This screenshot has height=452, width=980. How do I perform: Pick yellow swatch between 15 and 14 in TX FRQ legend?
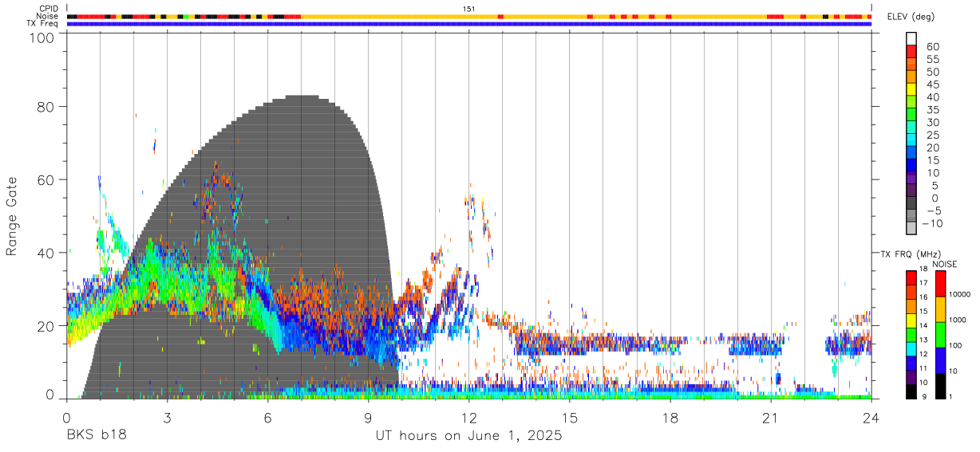(x=911, y=320)
